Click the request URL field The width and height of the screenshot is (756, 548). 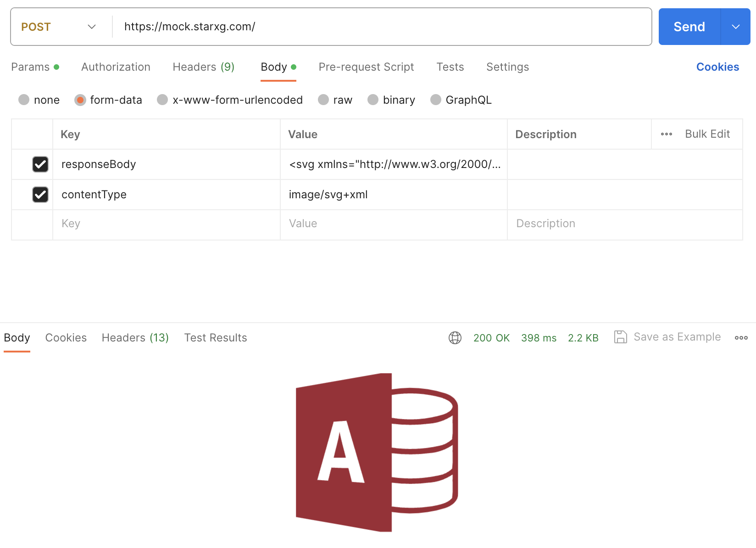point(382,27)
